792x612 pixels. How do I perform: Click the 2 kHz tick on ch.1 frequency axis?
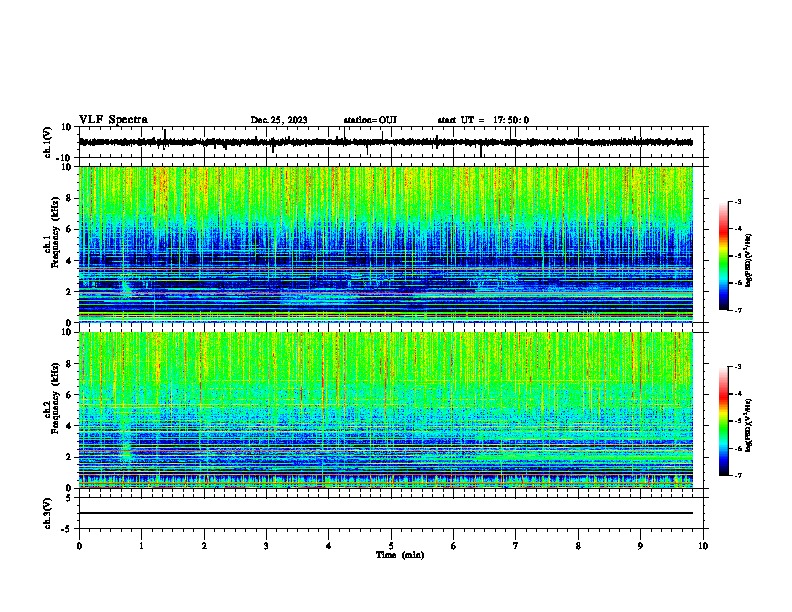69,291
